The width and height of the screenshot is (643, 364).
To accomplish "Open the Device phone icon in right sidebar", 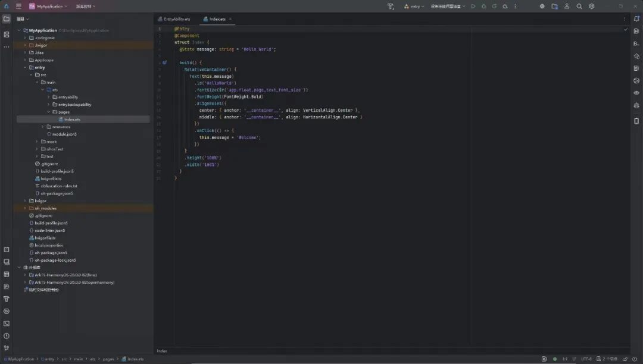I will click(x=636, y=121).
